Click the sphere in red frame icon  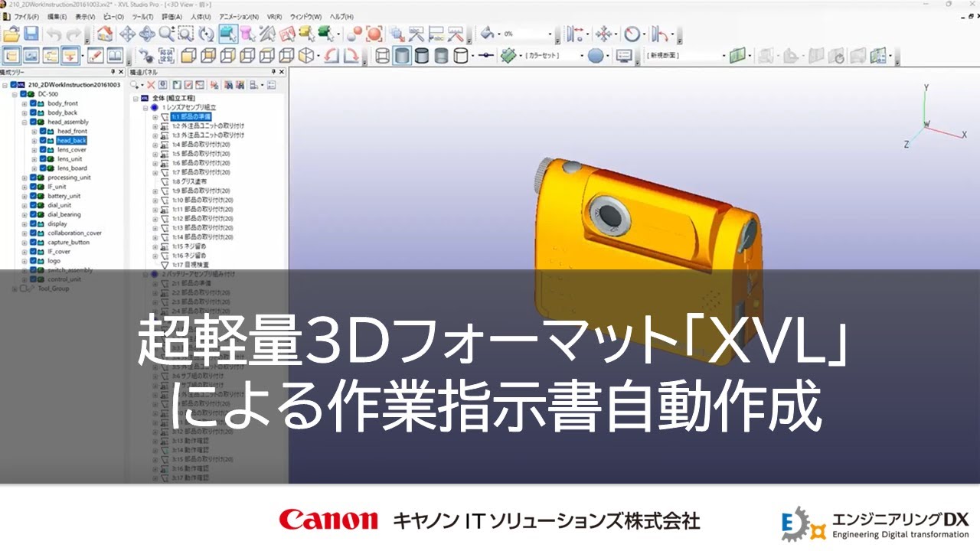point(374,34)
